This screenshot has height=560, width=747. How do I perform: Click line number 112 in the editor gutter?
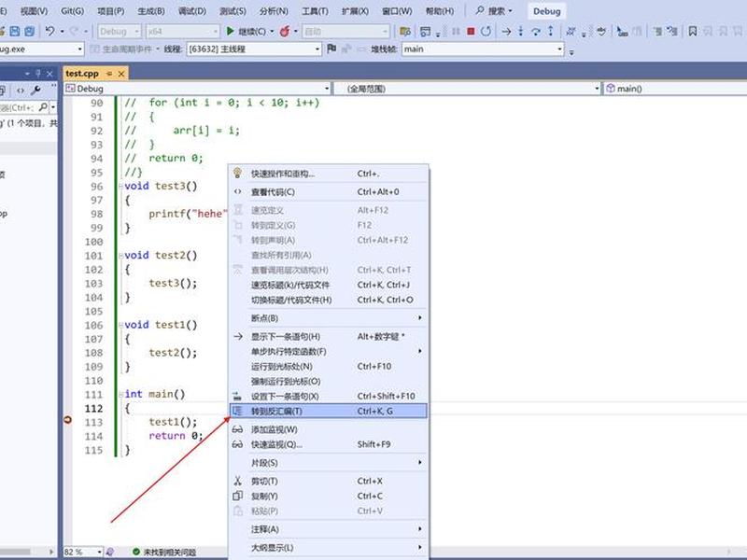(x=93, y=409)
